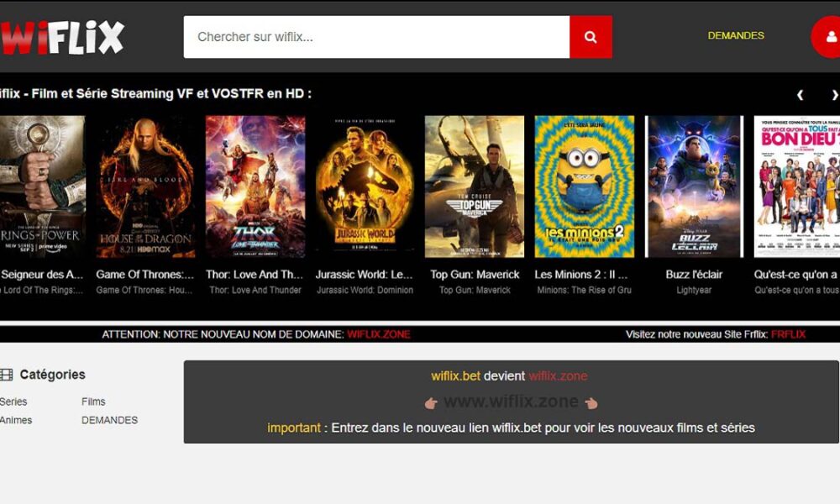Click the orange wiflix.bet link

point(456,376)
